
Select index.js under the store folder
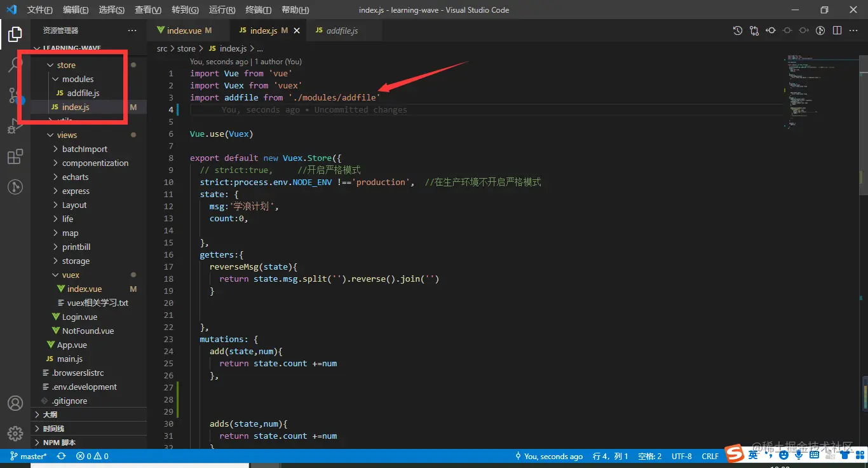(x=76, y=107)
